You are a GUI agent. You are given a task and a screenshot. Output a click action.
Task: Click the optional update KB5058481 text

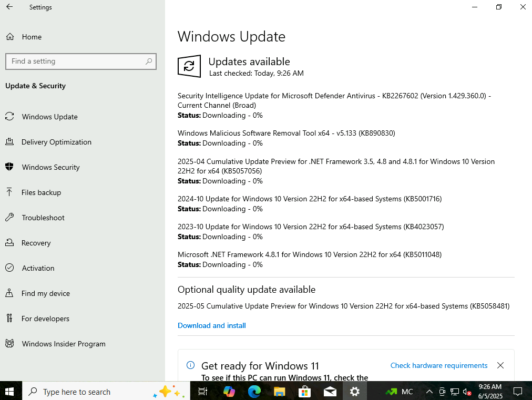click(x=344, y=306)
